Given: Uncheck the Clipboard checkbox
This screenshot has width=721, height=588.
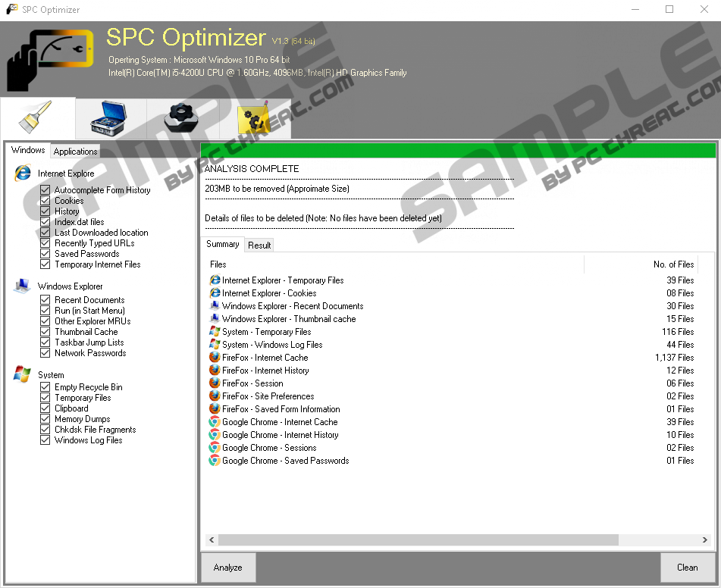Looking at the screenshot, I should (x=45, y=408).
